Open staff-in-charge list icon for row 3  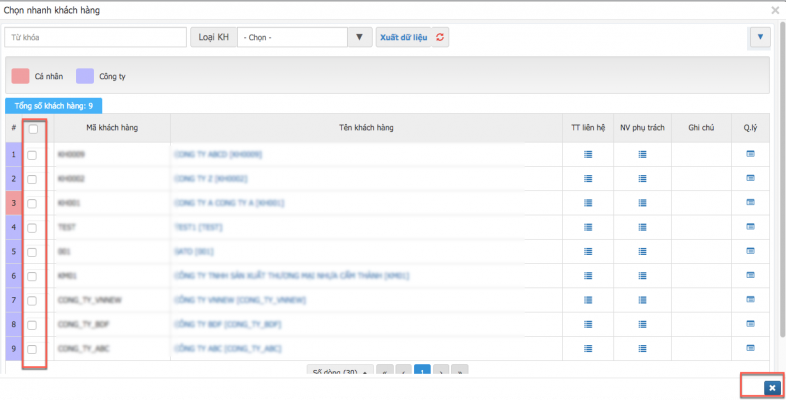coord(642,203)
